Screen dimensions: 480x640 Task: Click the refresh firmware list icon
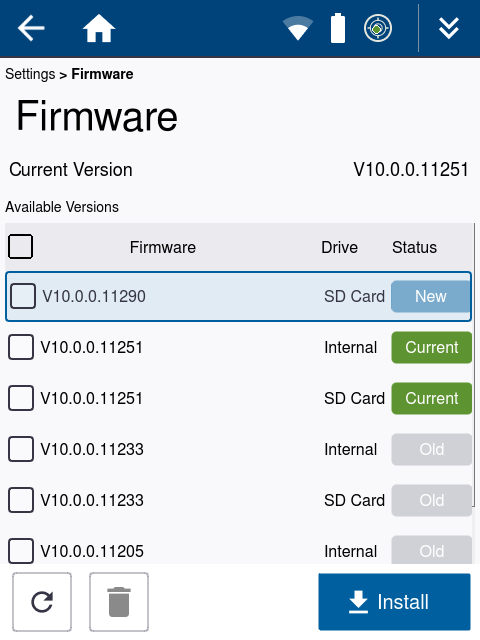(42, 602)
